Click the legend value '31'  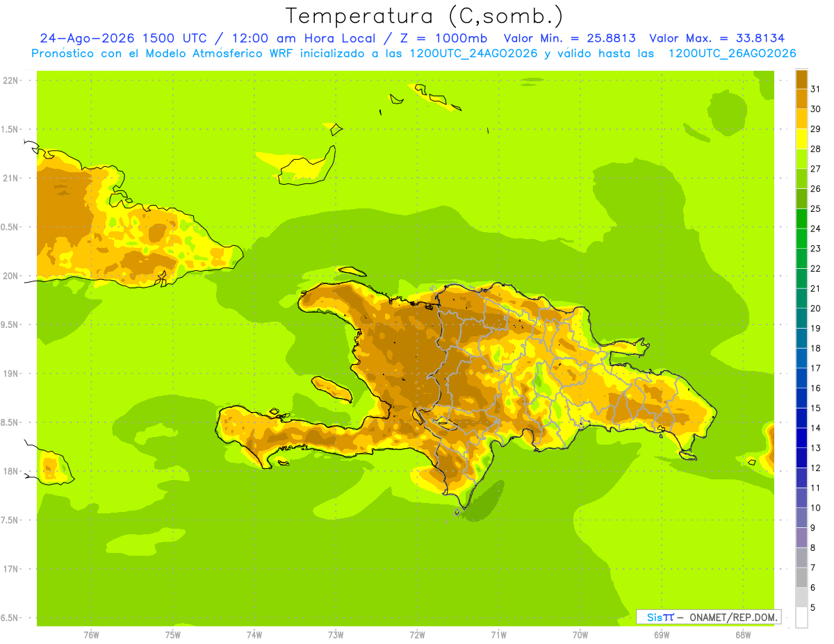816,89
